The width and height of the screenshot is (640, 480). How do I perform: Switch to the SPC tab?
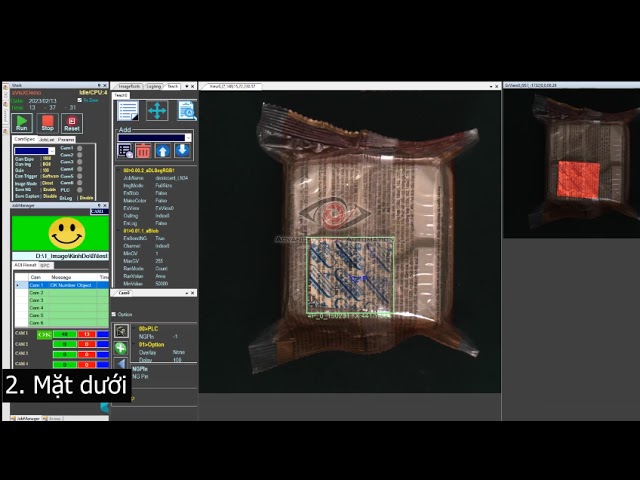(x=45, y=265)
